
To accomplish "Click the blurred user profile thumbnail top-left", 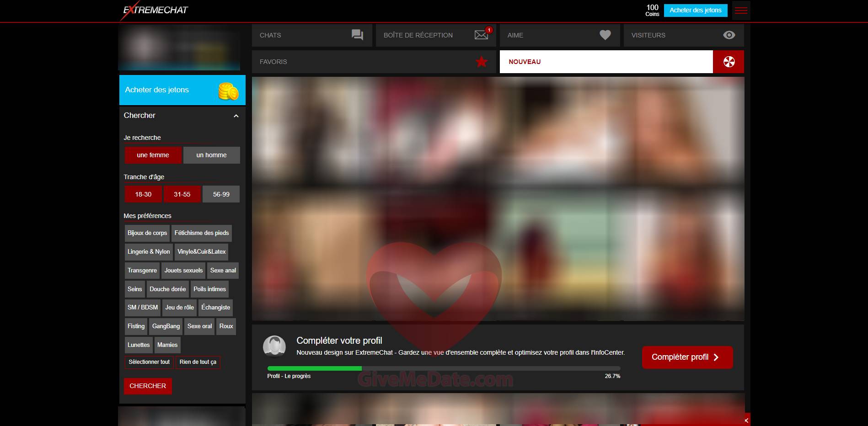I will click(x=179, y=48).
